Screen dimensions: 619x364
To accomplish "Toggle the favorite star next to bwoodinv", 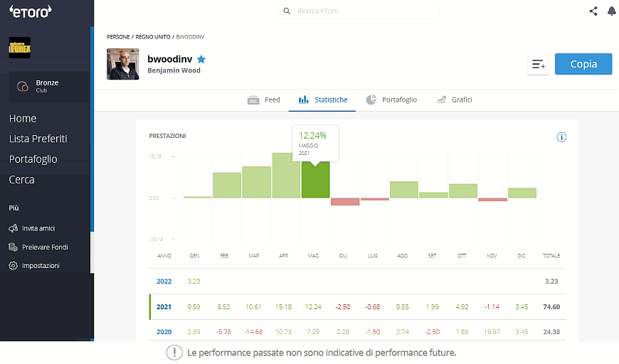I will click(201, 59).
